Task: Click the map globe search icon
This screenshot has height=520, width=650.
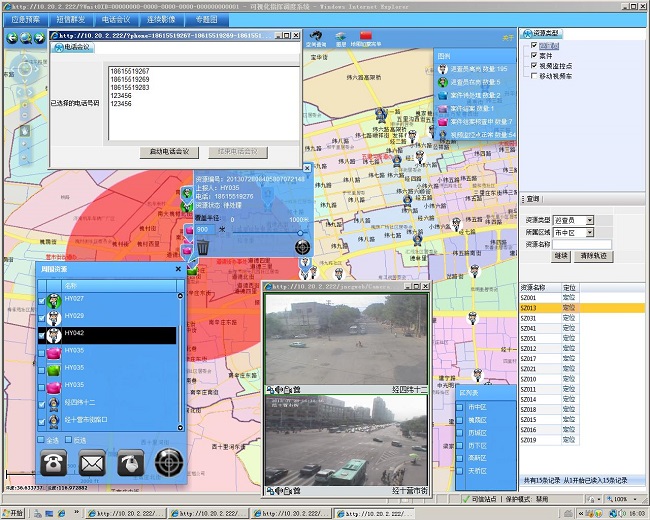Action: tap(26, 38)
